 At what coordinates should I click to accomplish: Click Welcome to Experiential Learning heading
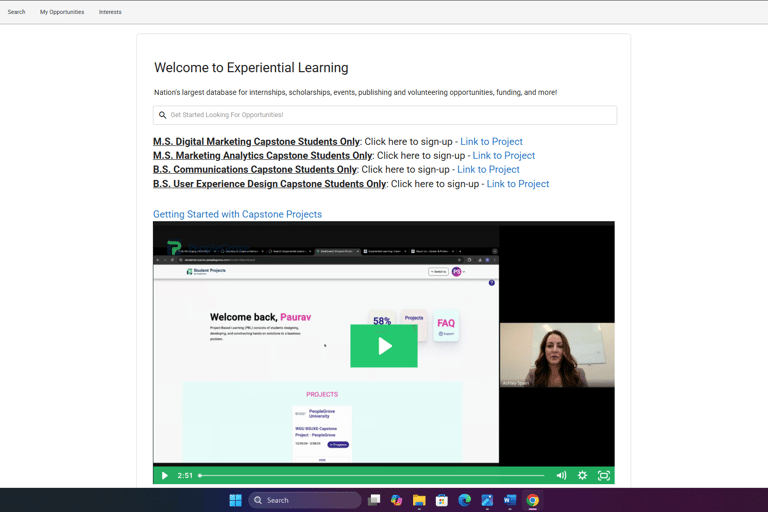click(251, 68)
